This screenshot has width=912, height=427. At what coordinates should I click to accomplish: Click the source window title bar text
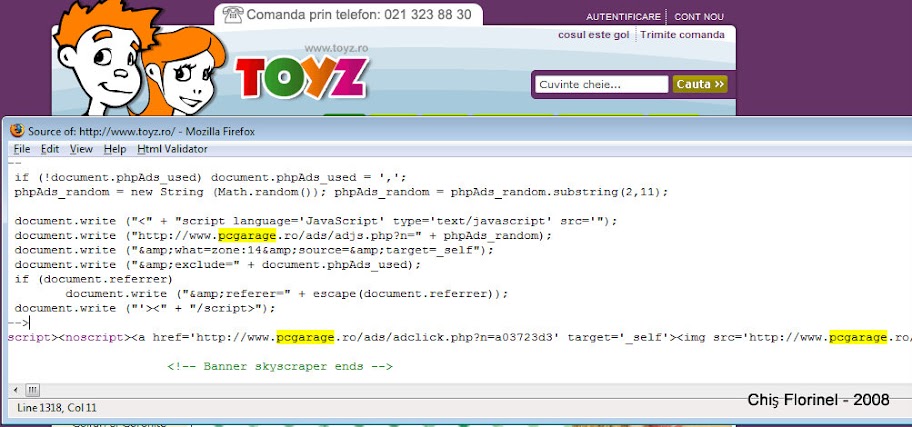(x=141, y=131)
